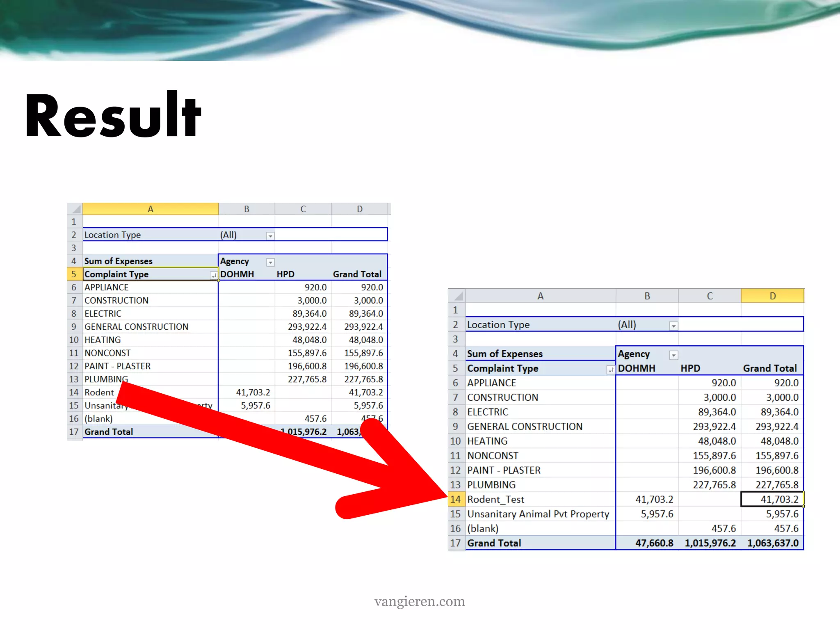Click the Rodent_Test cell

tap(496, 499)
